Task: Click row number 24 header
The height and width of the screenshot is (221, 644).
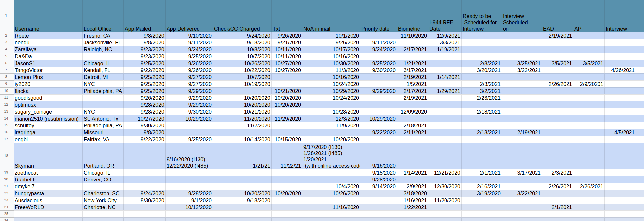Action: pos(6,207)
